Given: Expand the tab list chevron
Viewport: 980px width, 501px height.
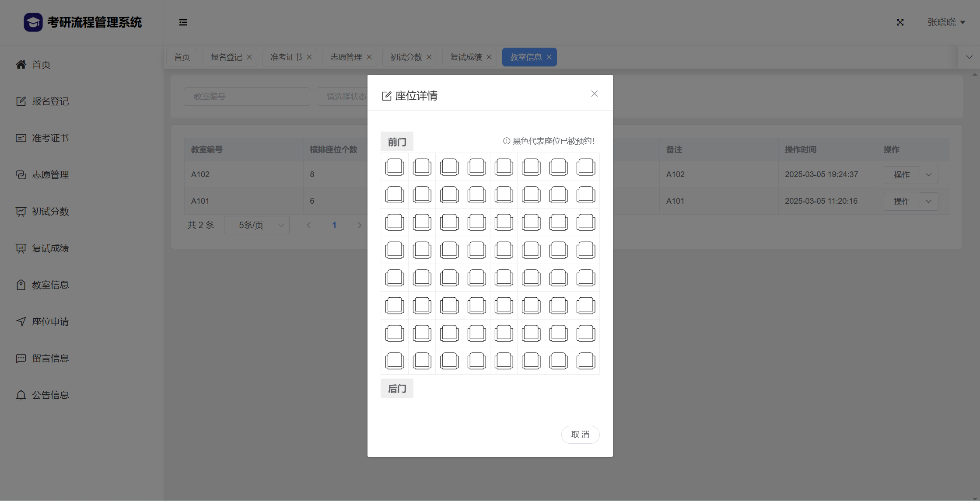Looking at the screenshot, I should tap(969, 57).
